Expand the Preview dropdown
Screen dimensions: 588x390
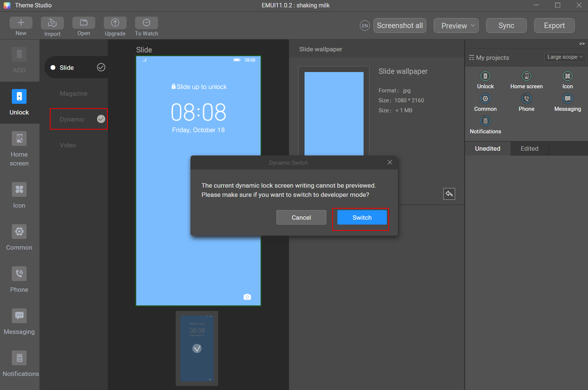pyautogui.click(x=456, y=25)
